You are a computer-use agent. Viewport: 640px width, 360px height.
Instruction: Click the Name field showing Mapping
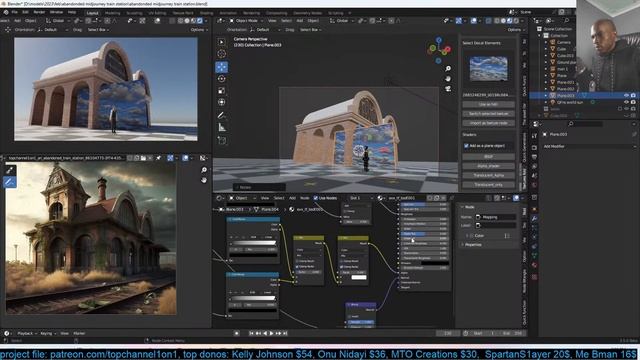[x=495, y=217]
